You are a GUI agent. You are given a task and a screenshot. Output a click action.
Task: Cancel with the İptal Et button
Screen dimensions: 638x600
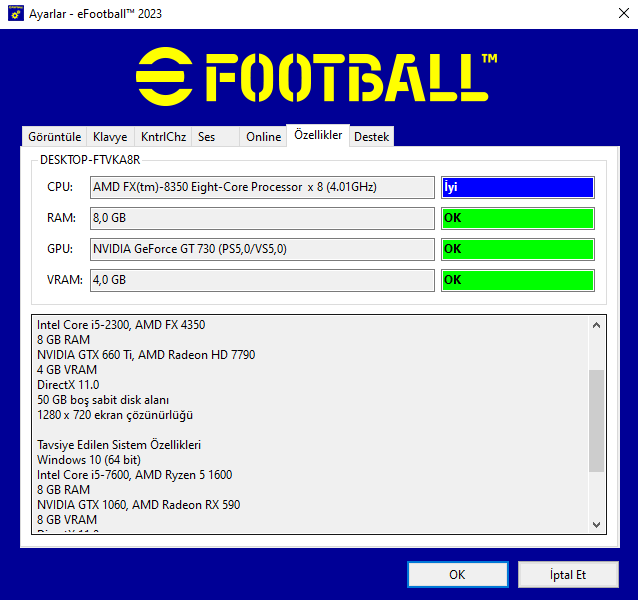click(568, 574)
